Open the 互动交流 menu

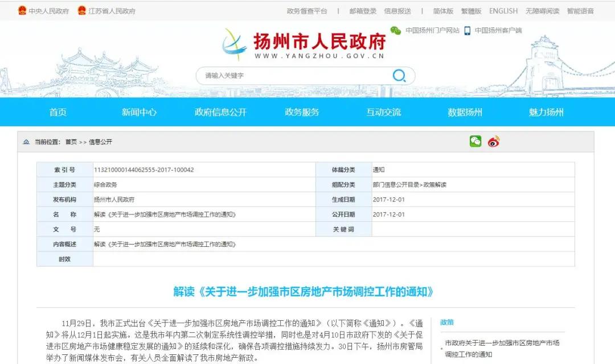pyautogui.click(x=384, y=112)
